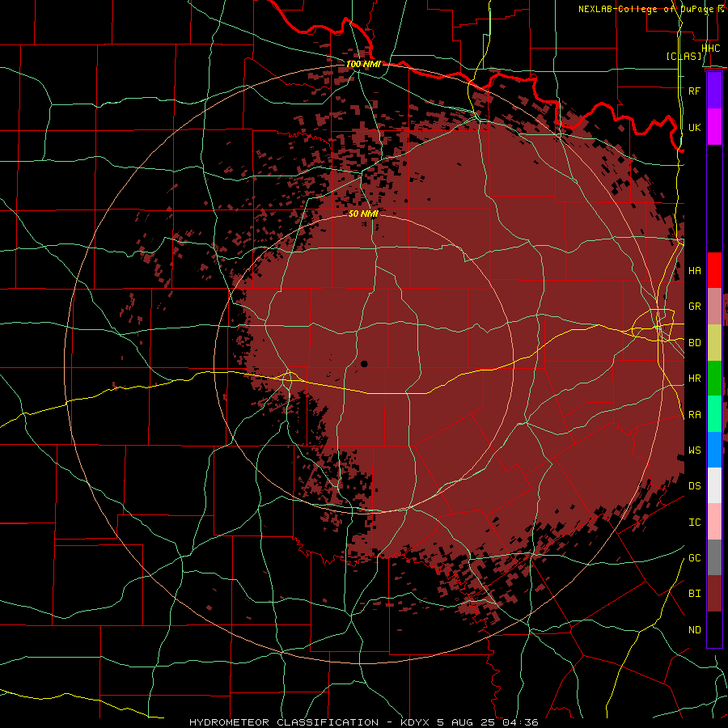Click the RA legend label
The height and width of the screenshot is (728, 728).
pos(694,415)
